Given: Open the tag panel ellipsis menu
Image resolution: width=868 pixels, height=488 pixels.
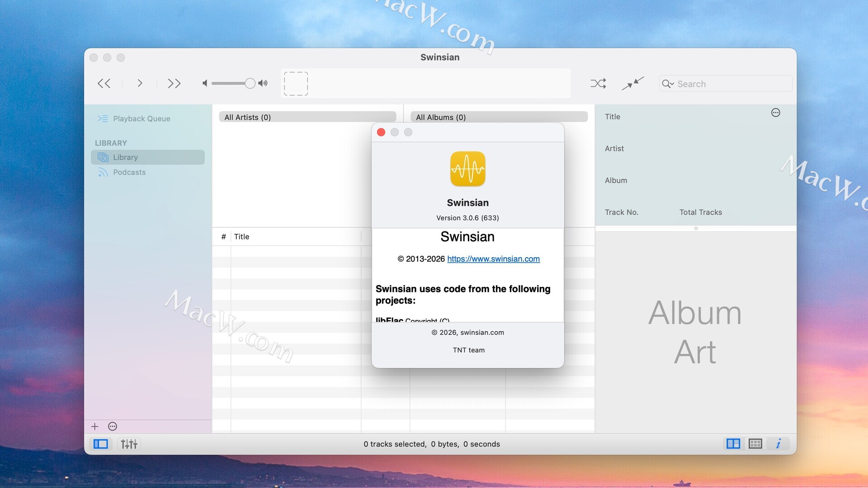Looking at the screenshot, I should tap(775, 113).
